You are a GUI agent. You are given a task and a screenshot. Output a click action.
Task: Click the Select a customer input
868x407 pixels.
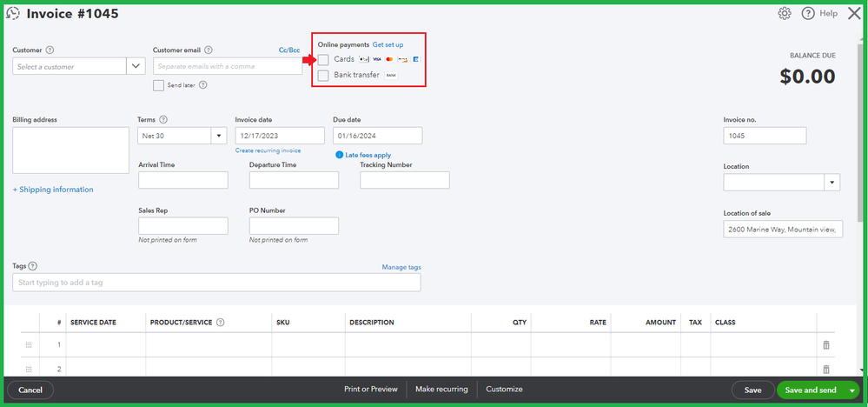70,66
